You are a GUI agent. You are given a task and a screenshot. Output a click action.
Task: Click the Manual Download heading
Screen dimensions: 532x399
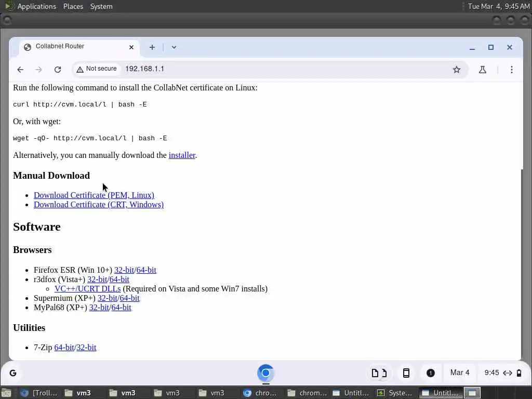51,176
